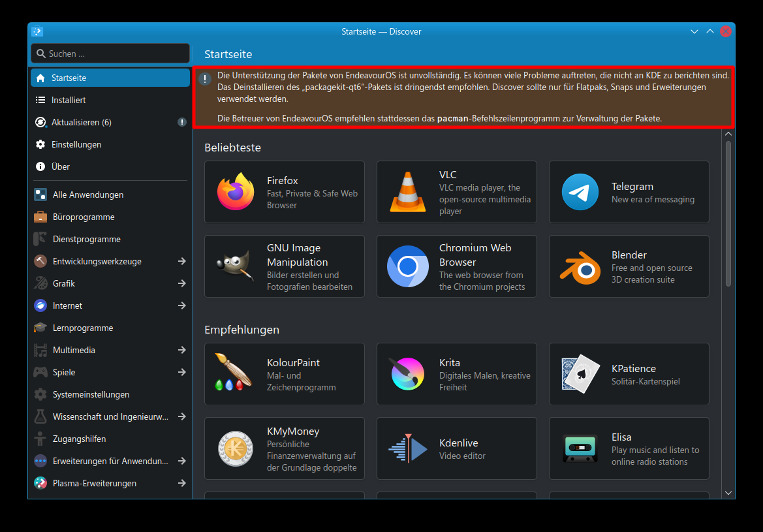Click the KolourPaint brush icon
This screenshot has width=763, height=532.
coord(233,373)
